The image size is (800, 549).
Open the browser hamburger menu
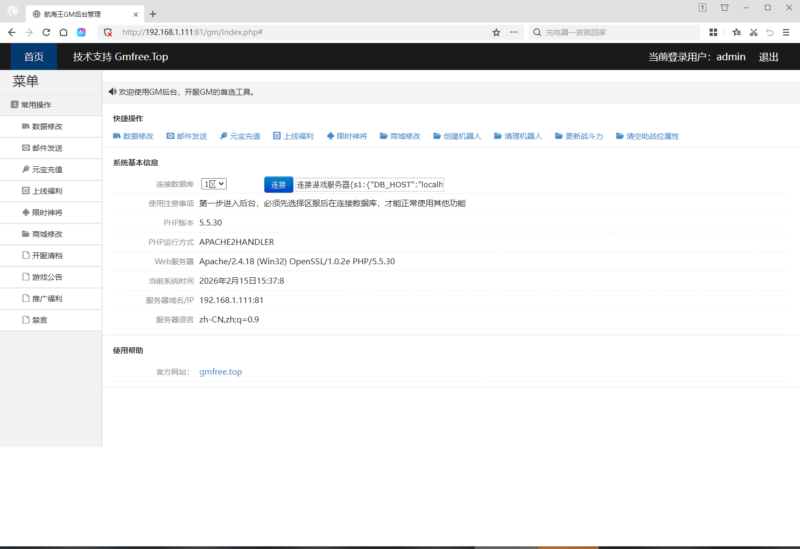(786, 32)
